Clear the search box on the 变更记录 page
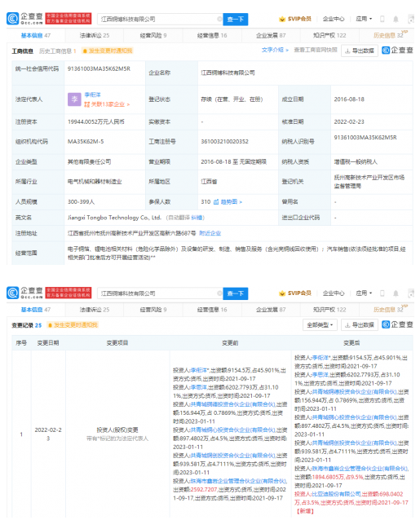 click(219, 293)
